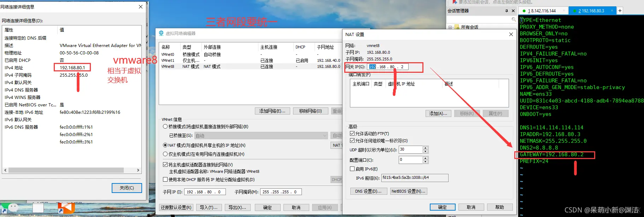Click the 子网 IP field in editor
The width and height of the screenshot is (644, 217).
(x=205, y=192)
